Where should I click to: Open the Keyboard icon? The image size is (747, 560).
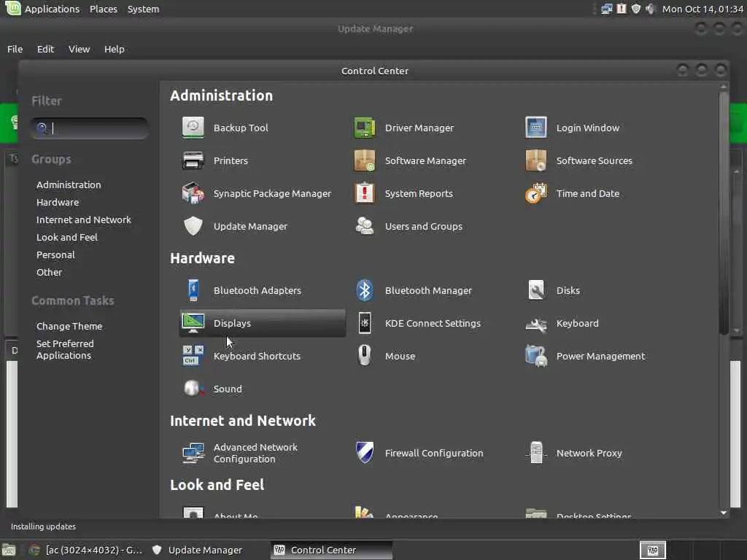(x=536, y=323)
